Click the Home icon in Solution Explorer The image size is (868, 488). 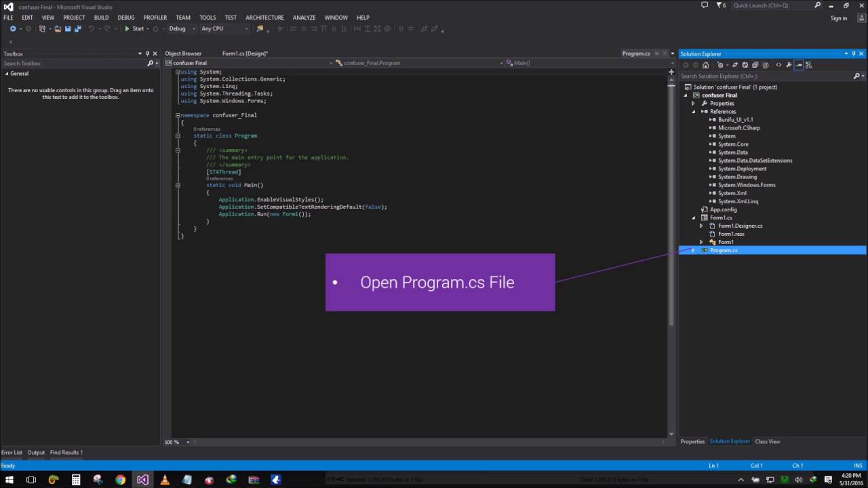tap(705, 65)
